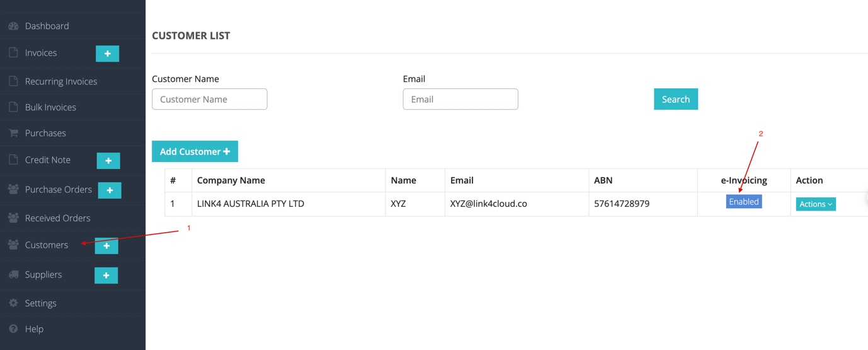Add new customer using sidebar plus icon
Screen dimensions: 868x350
tap(106, 246)
